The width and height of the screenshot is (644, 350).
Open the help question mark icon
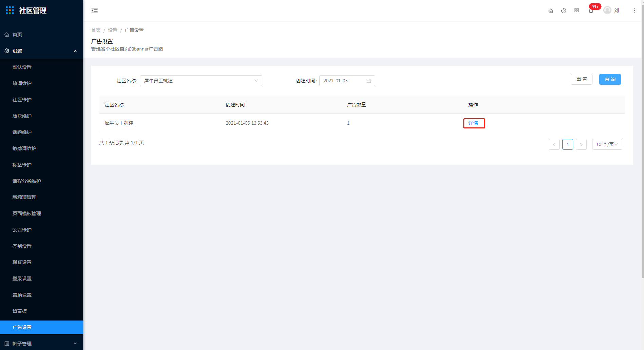(x=564, y=11)
